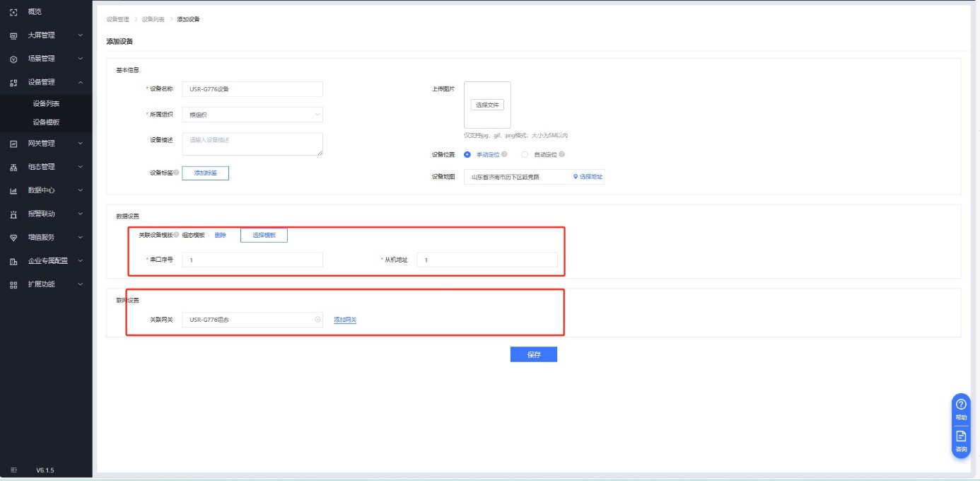Open 设备列表 in the sidebar

[46, 104]
